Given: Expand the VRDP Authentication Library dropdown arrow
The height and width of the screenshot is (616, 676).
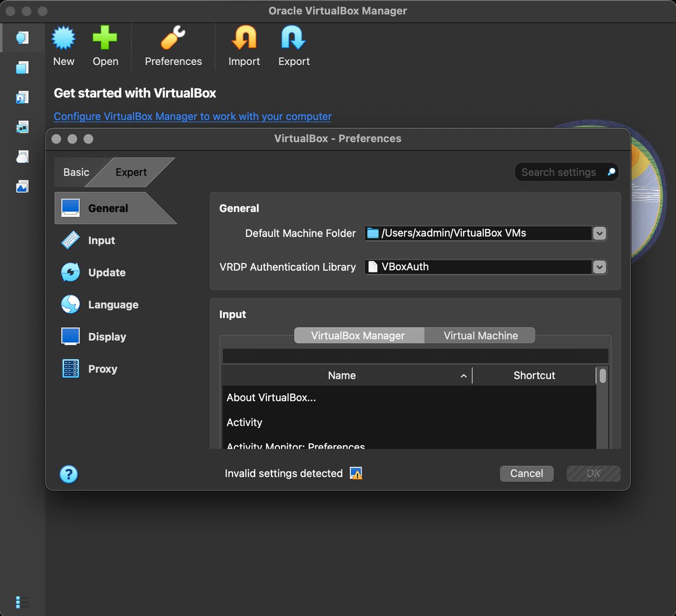Looking at the screenshot, I should [599, 267].
